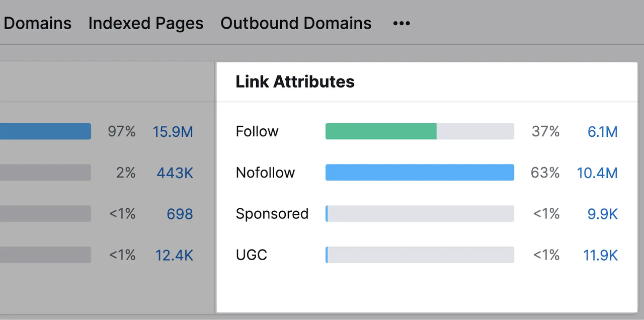Click the dark blue 97% bar
Viewport: 644px width, 320px height.
[x=45, y=131]
